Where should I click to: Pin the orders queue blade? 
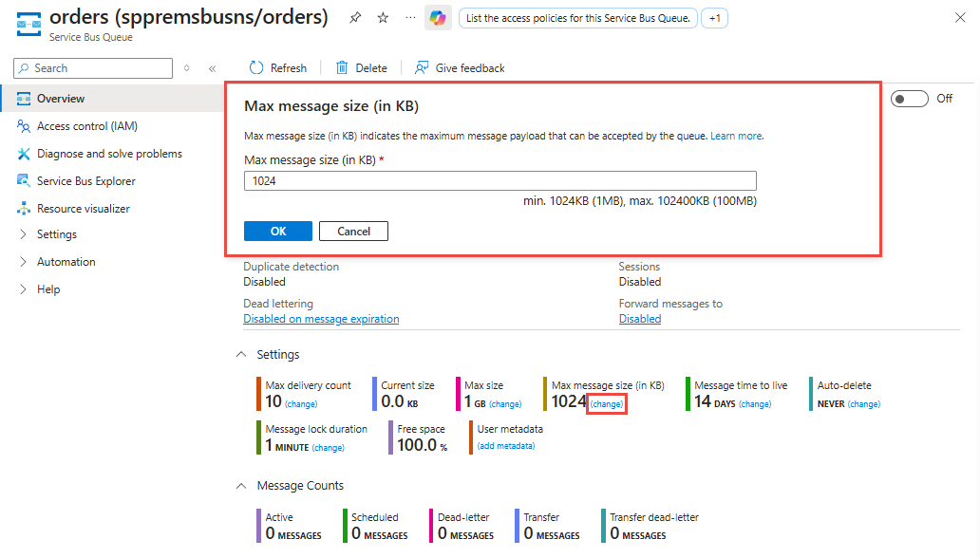click(x=355, y=18)
